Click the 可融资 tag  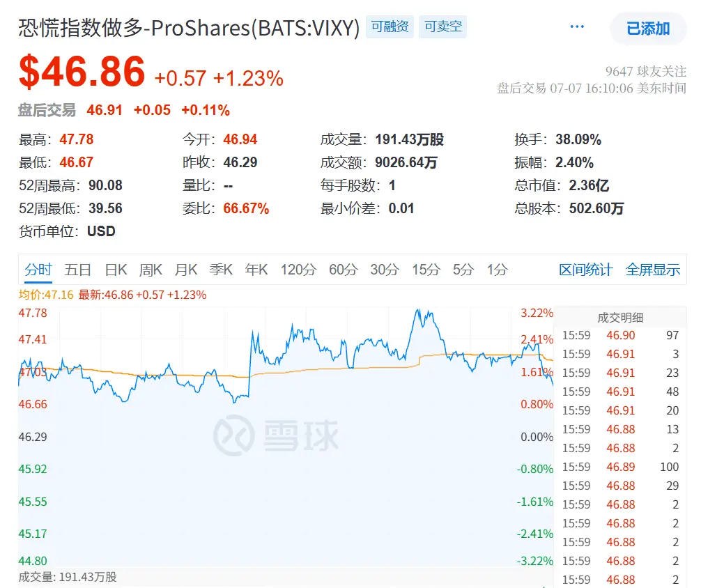390,27
